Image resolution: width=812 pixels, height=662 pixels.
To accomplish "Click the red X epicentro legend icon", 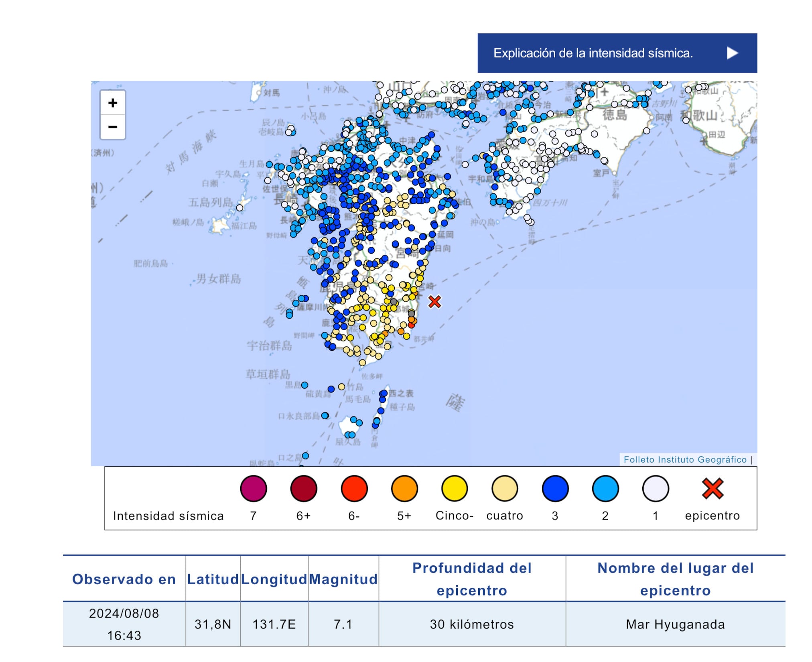I will (713, 489).
